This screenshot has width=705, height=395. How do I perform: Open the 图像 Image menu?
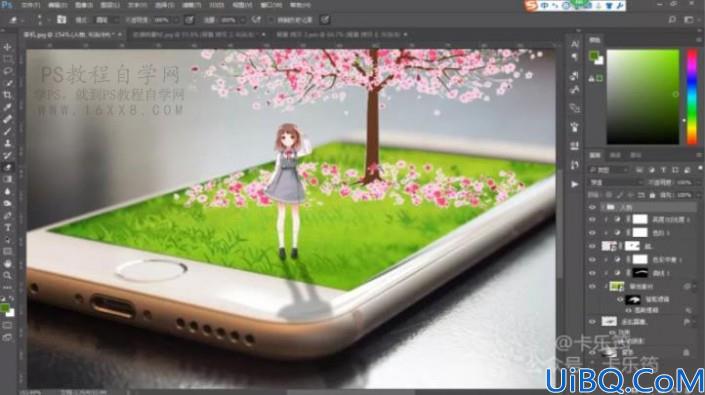[x=84, y=5]
